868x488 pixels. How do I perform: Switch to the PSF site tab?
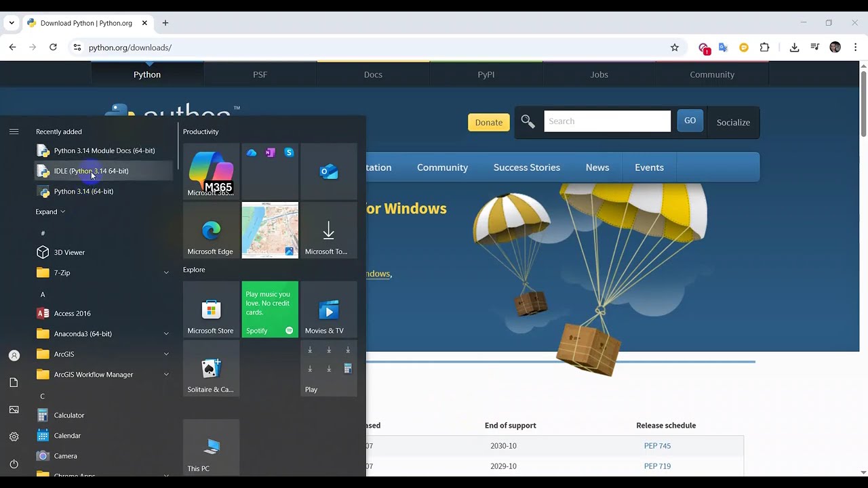(260, 75)
